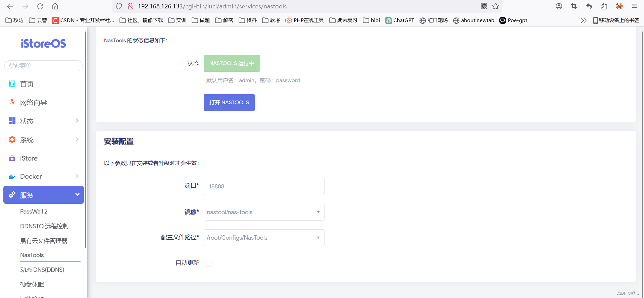
Task: Click the insecure connection lock icon
Action: click(131, 6)
